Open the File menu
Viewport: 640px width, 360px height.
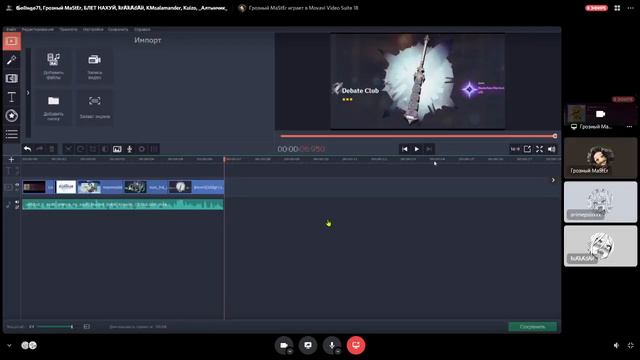[11, 29]
